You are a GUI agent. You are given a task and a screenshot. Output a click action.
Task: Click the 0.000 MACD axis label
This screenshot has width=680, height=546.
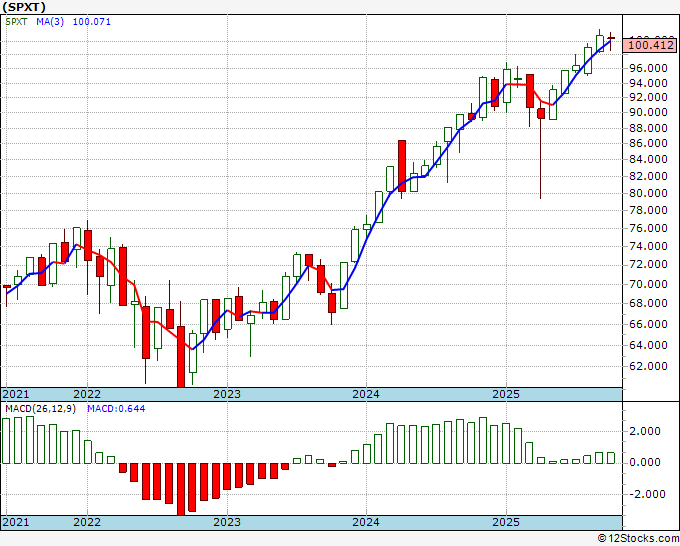point(644,462)
